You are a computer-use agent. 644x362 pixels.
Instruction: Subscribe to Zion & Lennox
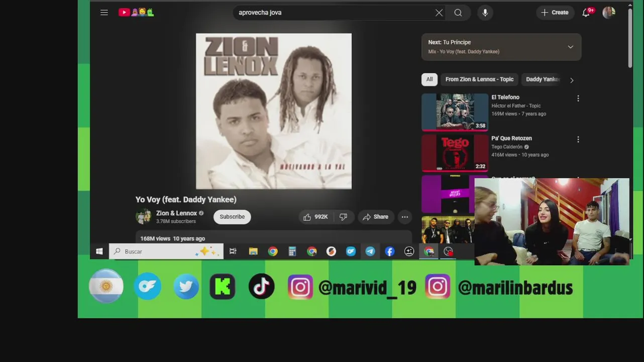pyautogui.click(x=232, y=217)
